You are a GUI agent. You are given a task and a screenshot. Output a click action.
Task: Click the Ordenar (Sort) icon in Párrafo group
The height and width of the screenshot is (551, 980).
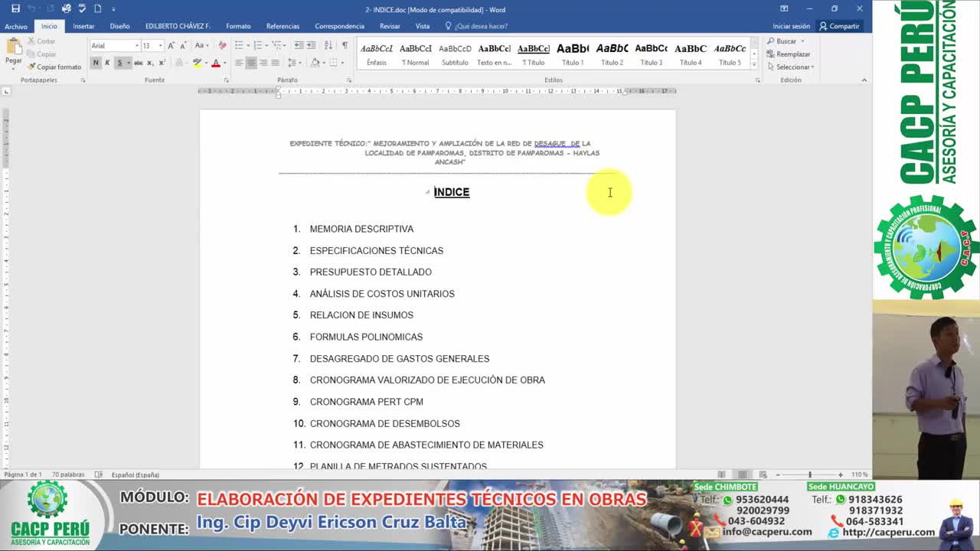(x=328, y=46)
